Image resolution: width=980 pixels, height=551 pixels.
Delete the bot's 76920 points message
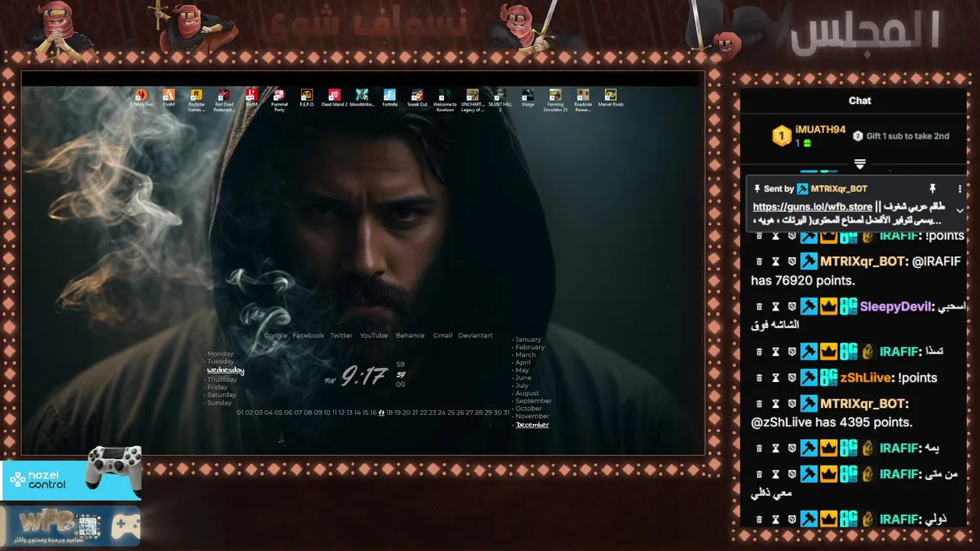[759, 262]
